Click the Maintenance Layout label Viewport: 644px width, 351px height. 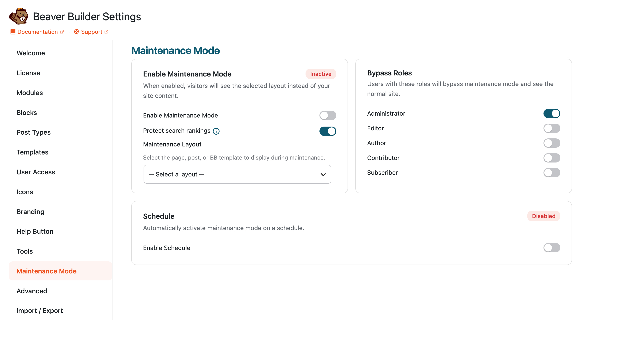pos(172,144)
